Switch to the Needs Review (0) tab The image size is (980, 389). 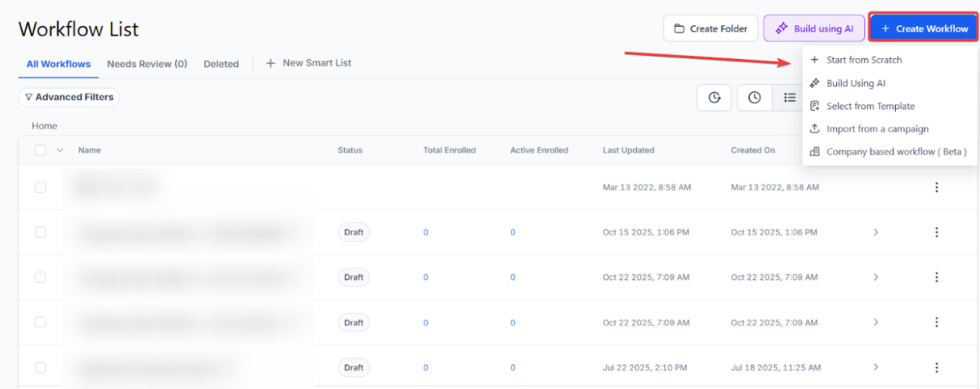(x=147, y=64)
